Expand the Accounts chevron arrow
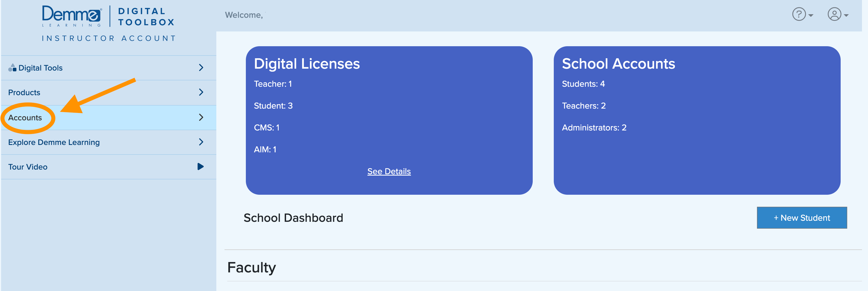Viewport: 868px width, 291px height. coord(201,117)
